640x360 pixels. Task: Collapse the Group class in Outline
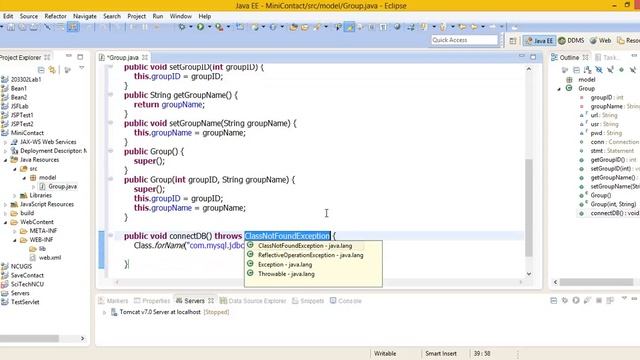pos(559,89)
